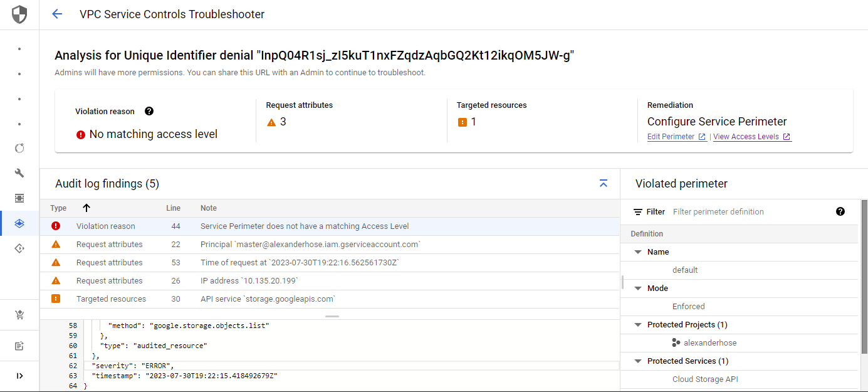
Task: Click the Configure Service Perimeter remediation text
Action: click(717, 122)
